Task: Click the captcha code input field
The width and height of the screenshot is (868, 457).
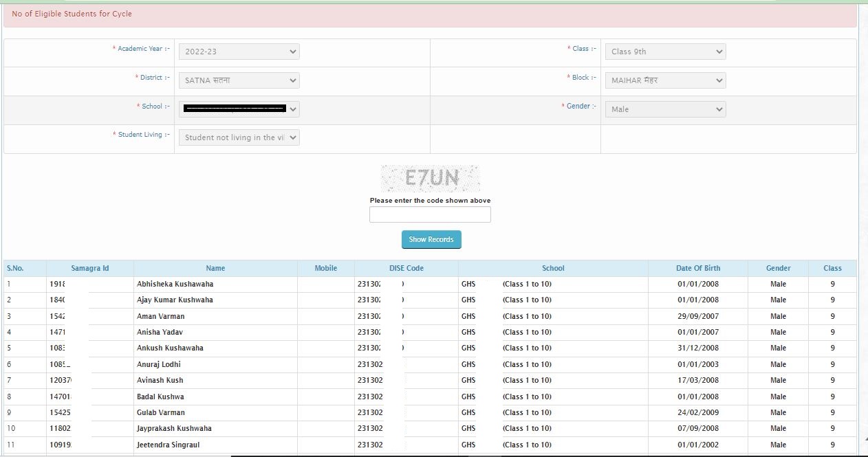Action: 430,214
